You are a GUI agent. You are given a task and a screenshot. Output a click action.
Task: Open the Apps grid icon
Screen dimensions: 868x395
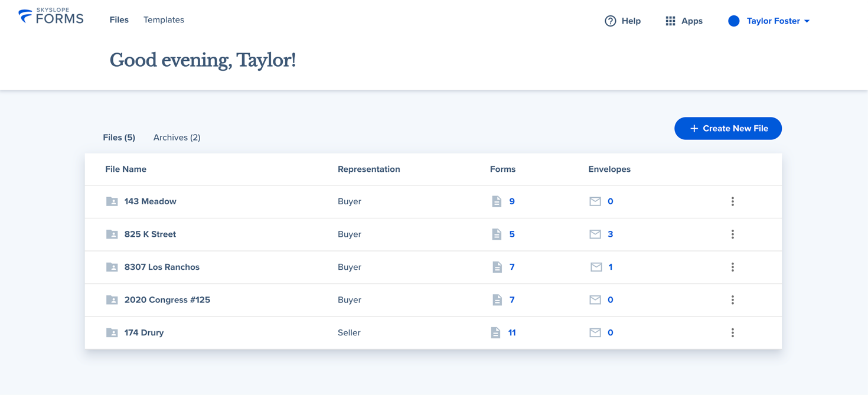[x=670, y=21]
